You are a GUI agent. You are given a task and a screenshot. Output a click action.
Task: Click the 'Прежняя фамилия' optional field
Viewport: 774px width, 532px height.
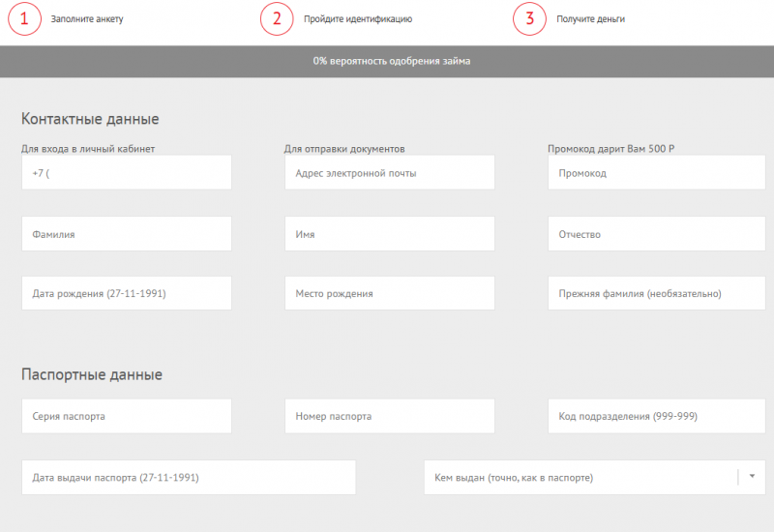653,293
